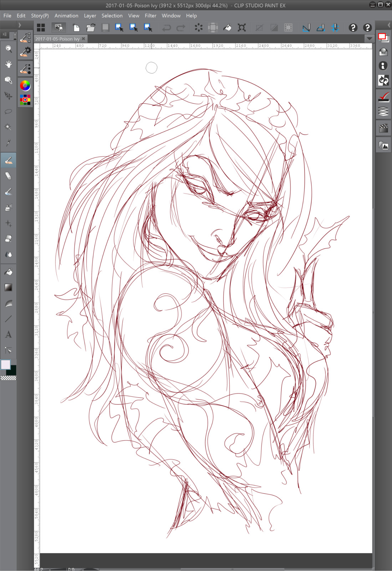Select the Lasso selection tool
The image size is (392, 571).
(x=9, y=111)
